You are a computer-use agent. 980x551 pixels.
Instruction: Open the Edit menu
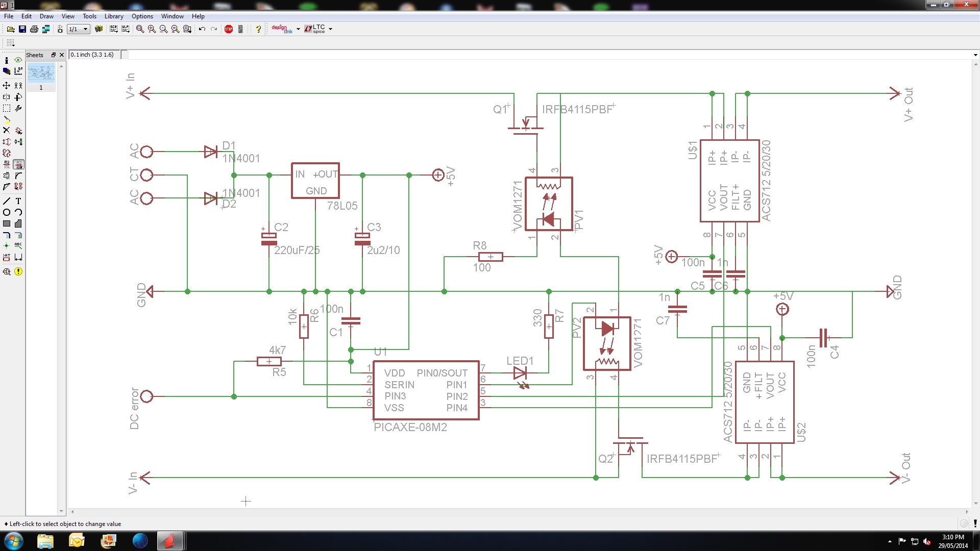(27, 16)
